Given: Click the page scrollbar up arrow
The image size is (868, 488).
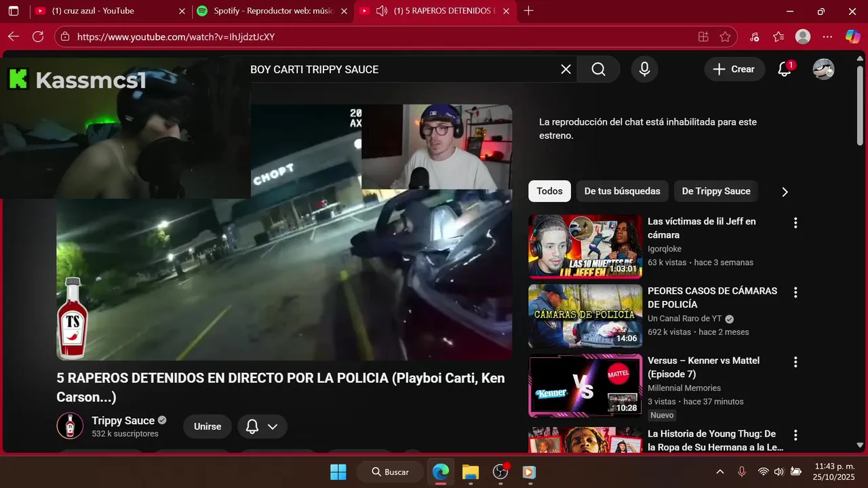Looking at the screenshot, I should [861, 57].
